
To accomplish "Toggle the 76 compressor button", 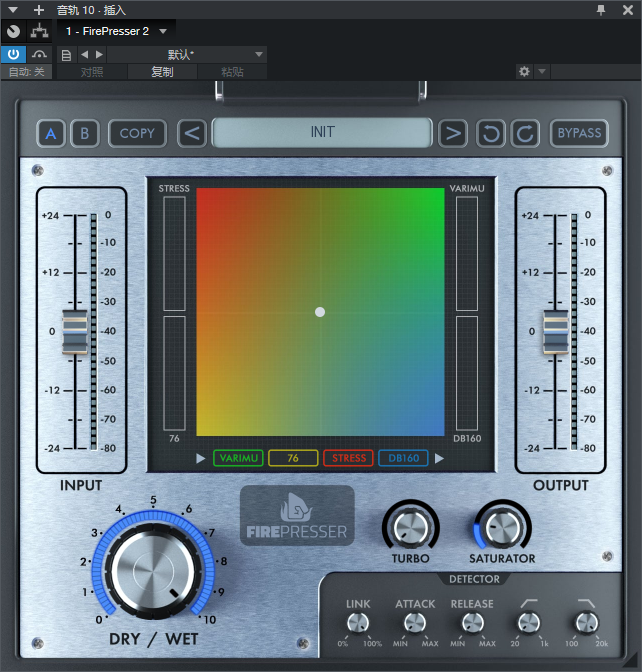I will [x=293, y=458].
